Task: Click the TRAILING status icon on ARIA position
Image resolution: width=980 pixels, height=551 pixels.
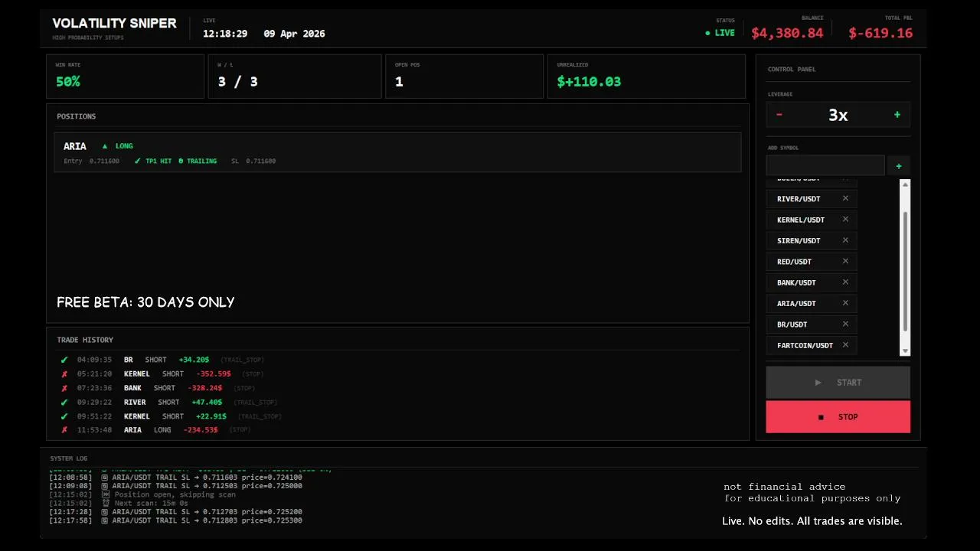Action: click(181, 161)
